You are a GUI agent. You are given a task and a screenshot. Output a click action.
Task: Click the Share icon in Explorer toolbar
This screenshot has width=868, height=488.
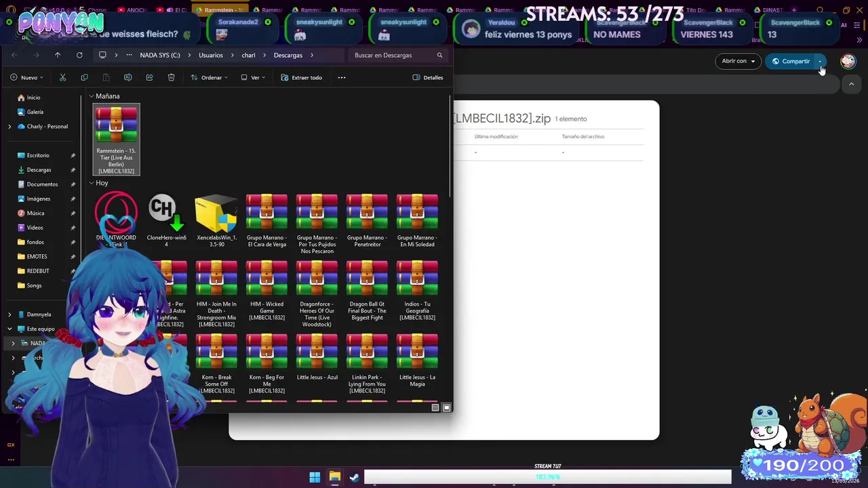tap(149, 77)
